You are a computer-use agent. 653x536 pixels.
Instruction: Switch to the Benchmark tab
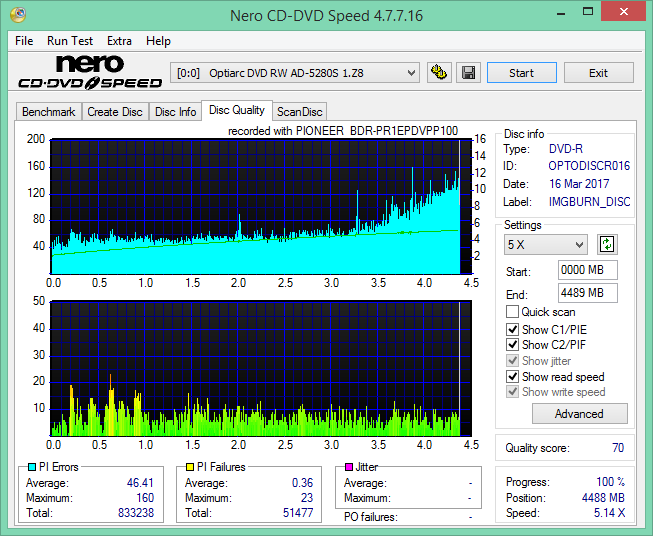click(49, 112)
